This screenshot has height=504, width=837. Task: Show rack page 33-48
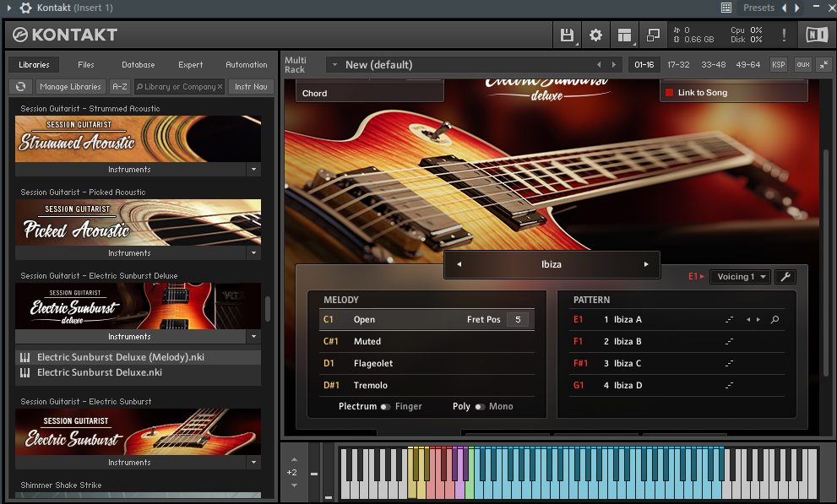(714, 64)
